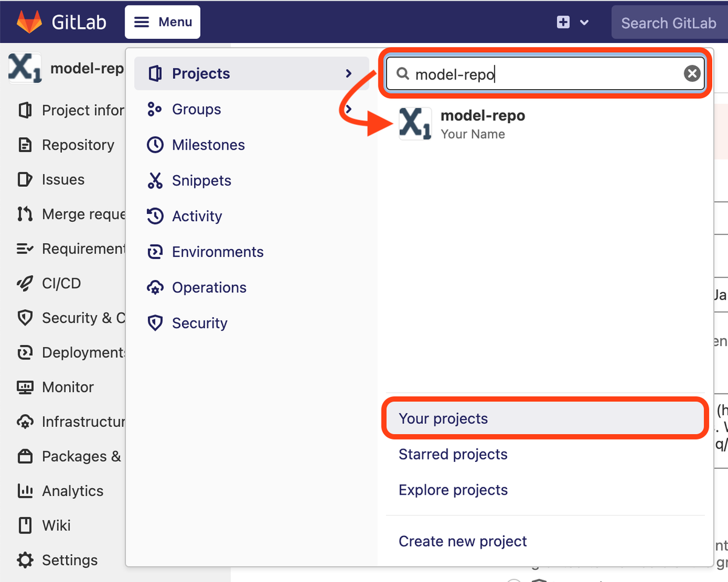Screen dimensions: 728x582
Task: Expand the Groups submenu chevron
Action: (348, 109)
